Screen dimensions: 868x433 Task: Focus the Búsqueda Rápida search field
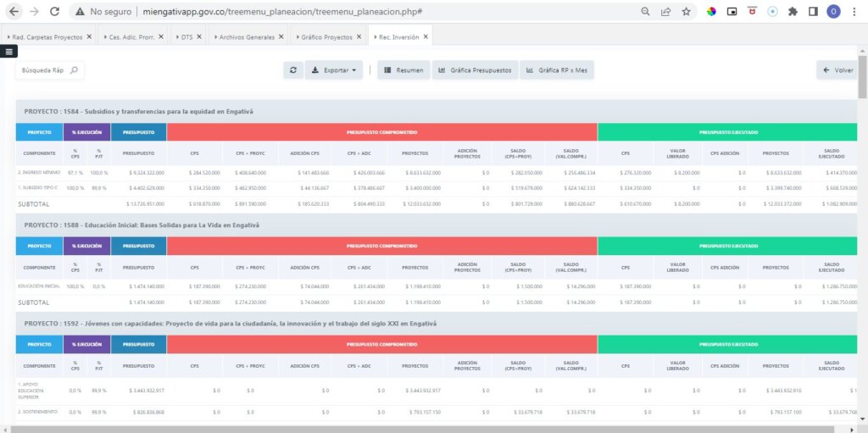50,70
